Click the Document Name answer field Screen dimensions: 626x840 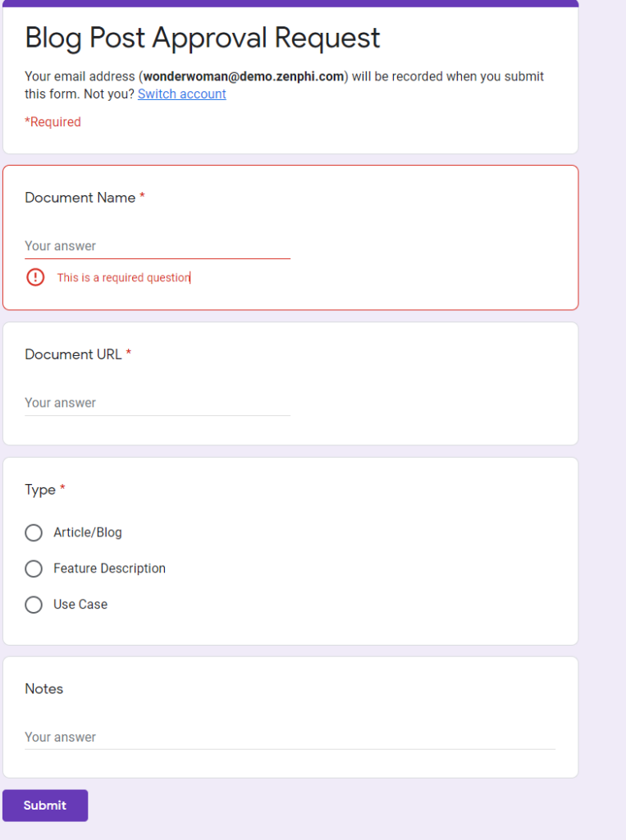[x=156, y=244]
